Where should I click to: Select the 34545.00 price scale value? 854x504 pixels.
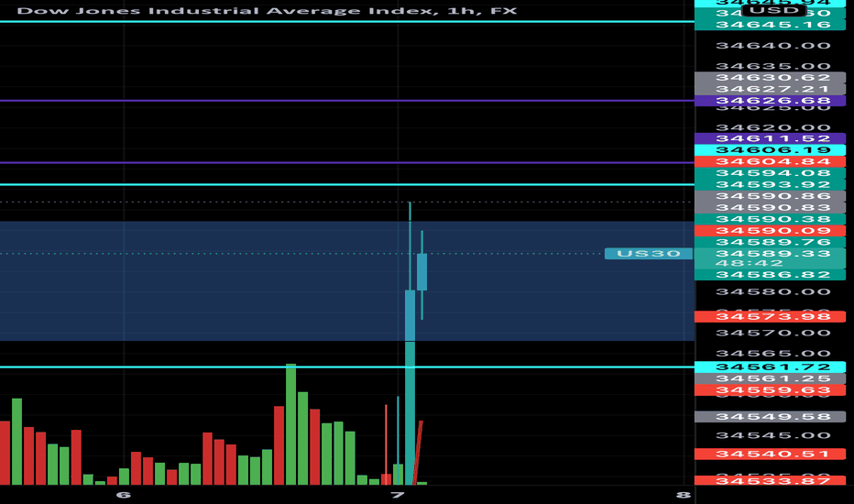(773, 435)
